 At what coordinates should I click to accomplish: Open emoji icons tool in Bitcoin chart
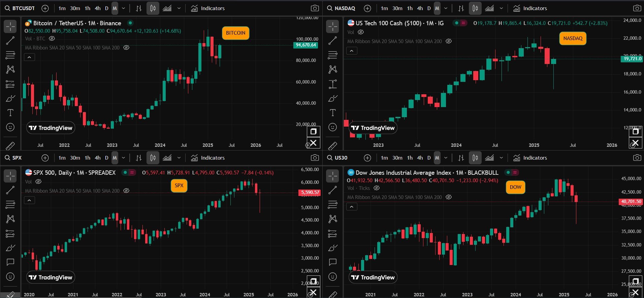[10, 127]
